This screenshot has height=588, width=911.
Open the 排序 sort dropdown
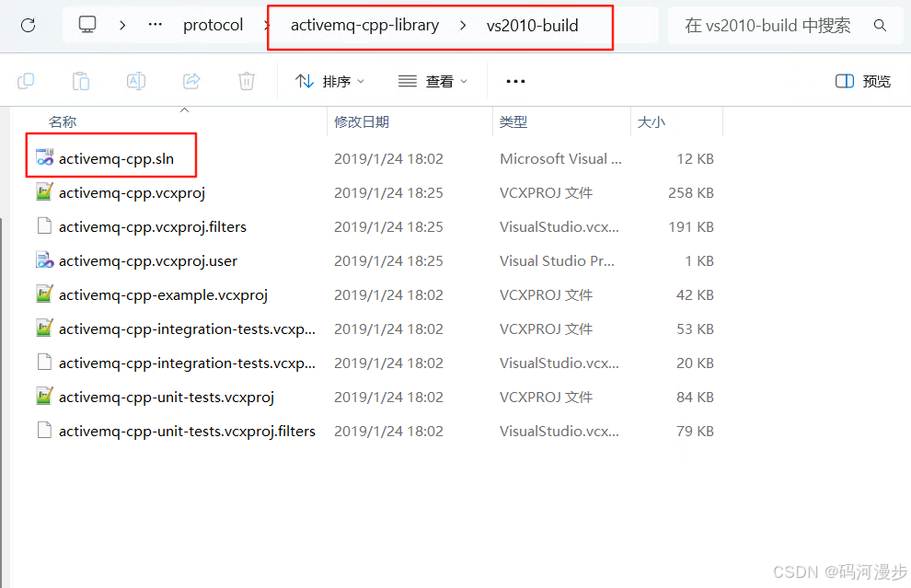point(329,81)
